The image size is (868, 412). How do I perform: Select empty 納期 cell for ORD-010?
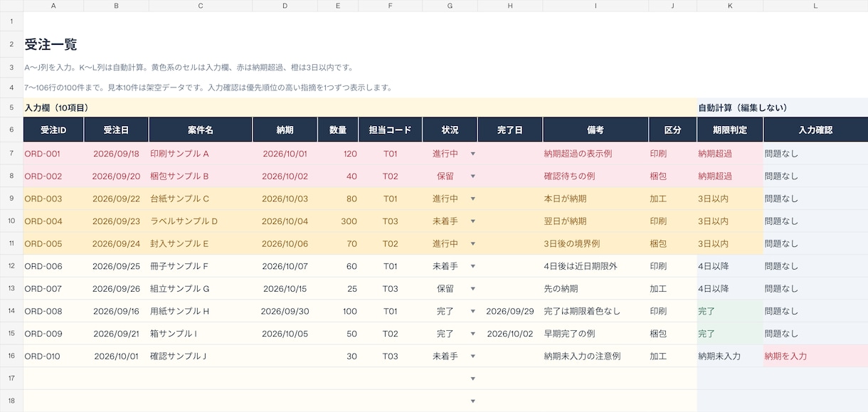(285, 356)
